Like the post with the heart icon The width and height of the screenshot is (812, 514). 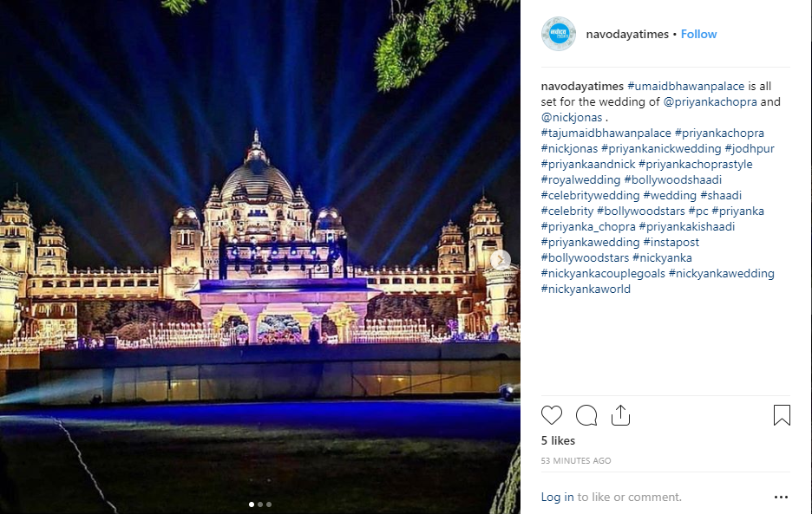pos(552,415)
